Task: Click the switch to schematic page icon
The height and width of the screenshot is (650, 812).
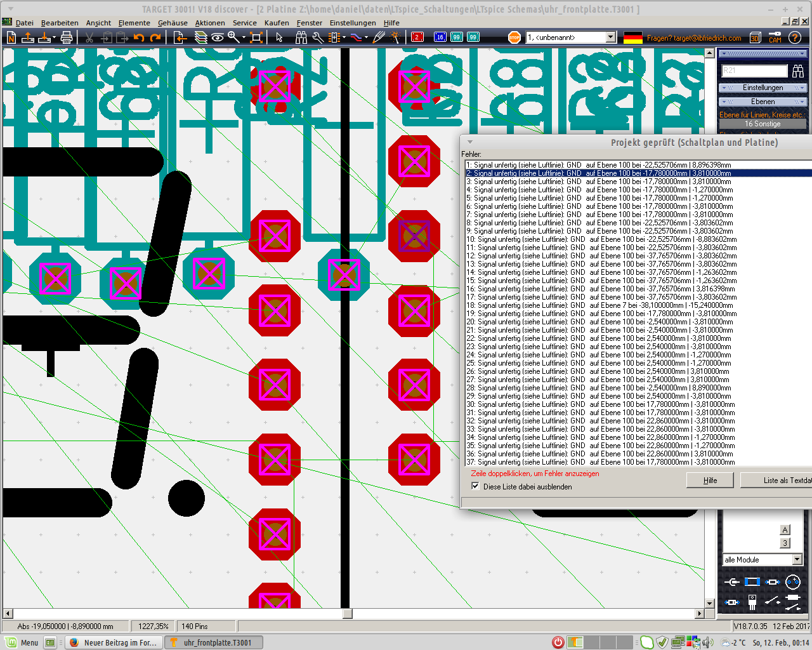Action: [180, 37]
